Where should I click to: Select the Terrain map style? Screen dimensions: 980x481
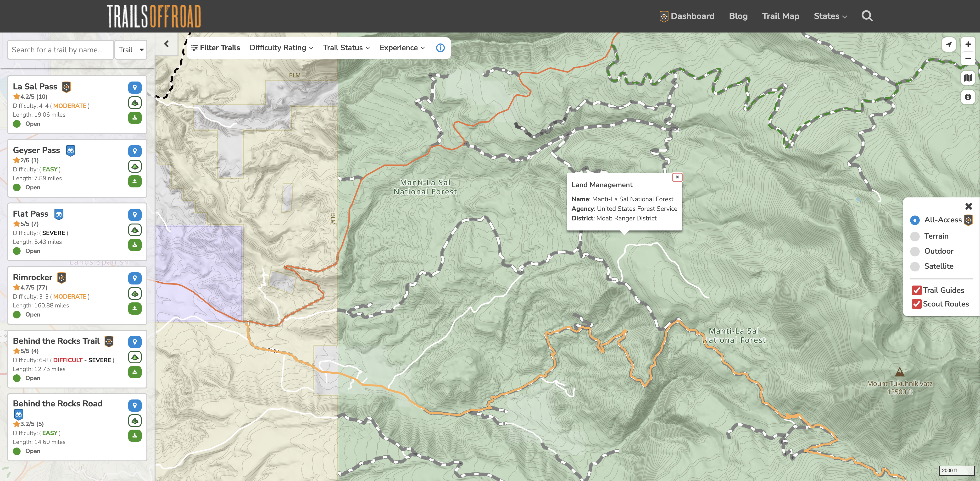coord(915,236)
